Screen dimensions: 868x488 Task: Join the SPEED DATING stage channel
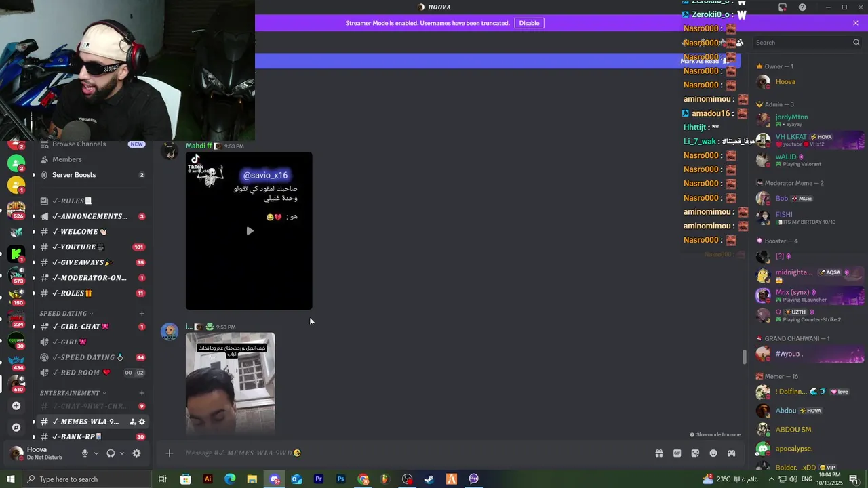(92, 357)
